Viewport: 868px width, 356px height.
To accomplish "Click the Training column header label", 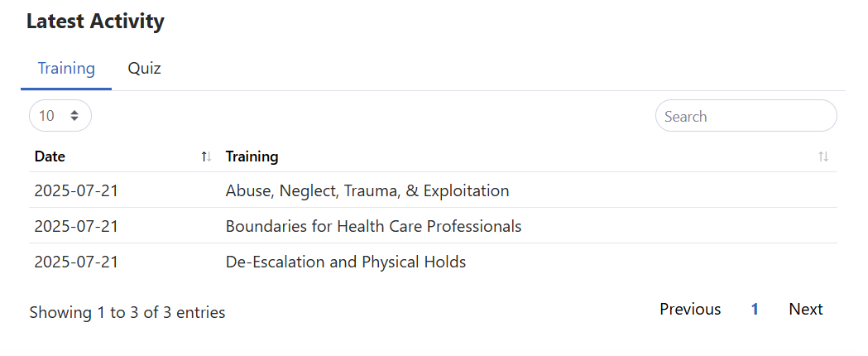I will [x=252, y=156].
